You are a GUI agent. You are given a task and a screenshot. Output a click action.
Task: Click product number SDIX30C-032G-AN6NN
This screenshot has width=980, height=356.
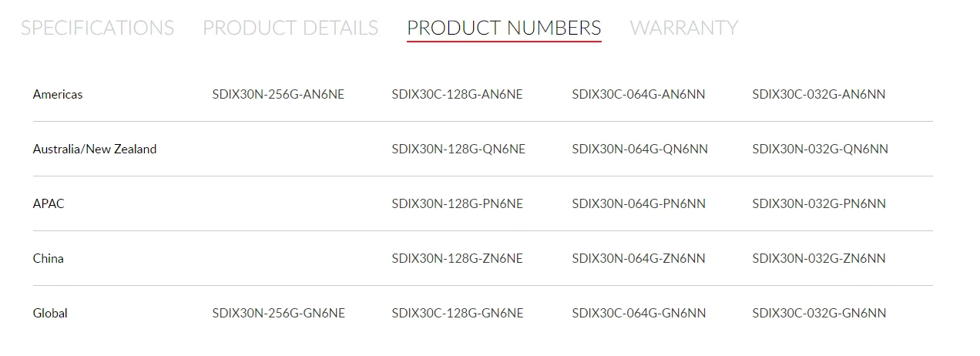pyautogui.click(x=818, y=94)
